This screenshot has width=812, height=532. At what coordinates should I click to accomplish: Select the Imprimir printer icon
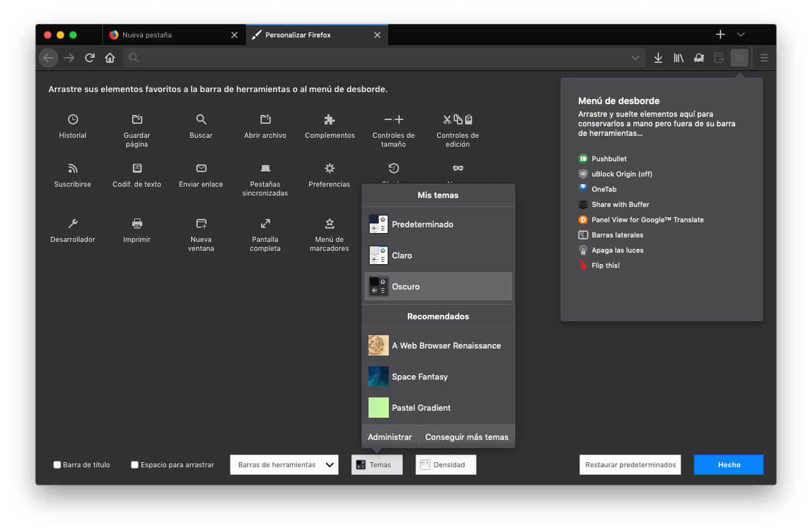click(137, 223)
